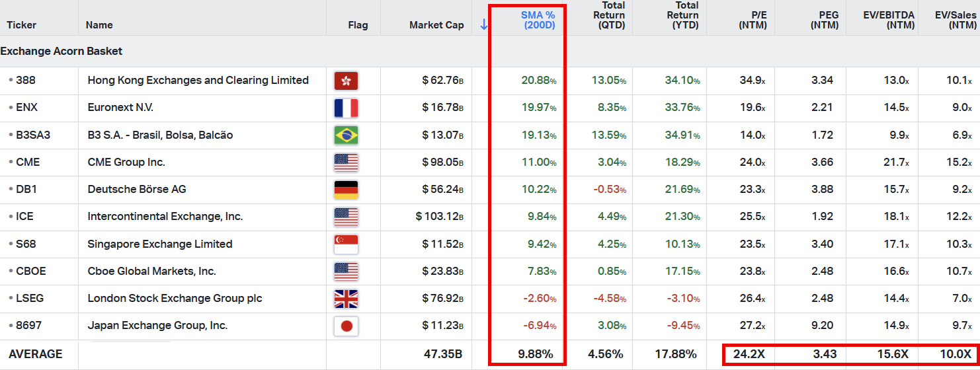
Task: Select Japan Exchange Group, Inc. name
Action: (x=157, y=325)
